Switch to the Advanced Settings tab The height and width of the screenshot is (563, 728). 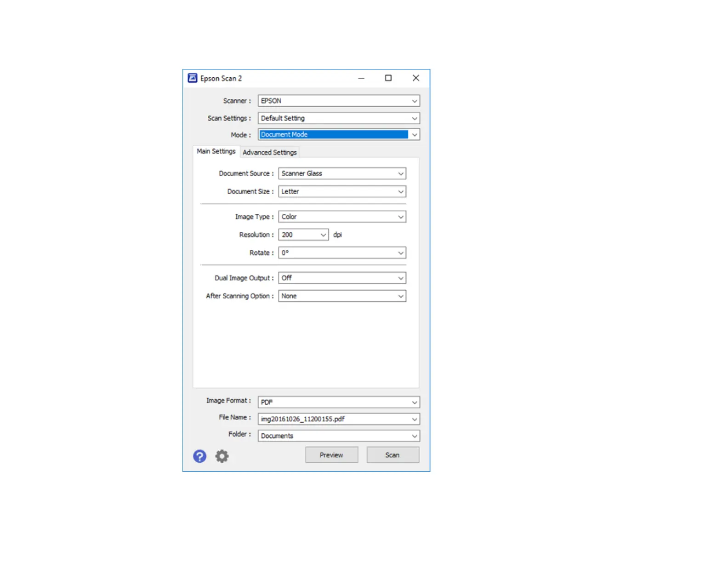click(270, 152)
